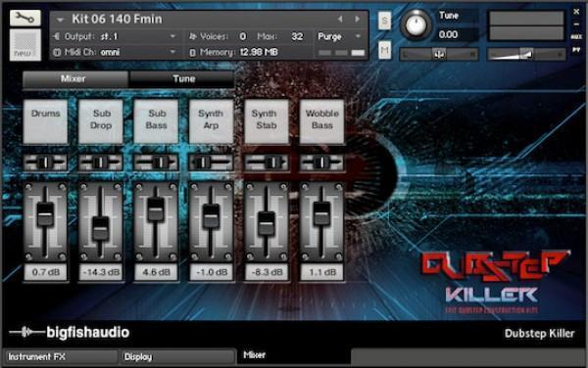Click the -1.0 dB level readout

(211, 272)
